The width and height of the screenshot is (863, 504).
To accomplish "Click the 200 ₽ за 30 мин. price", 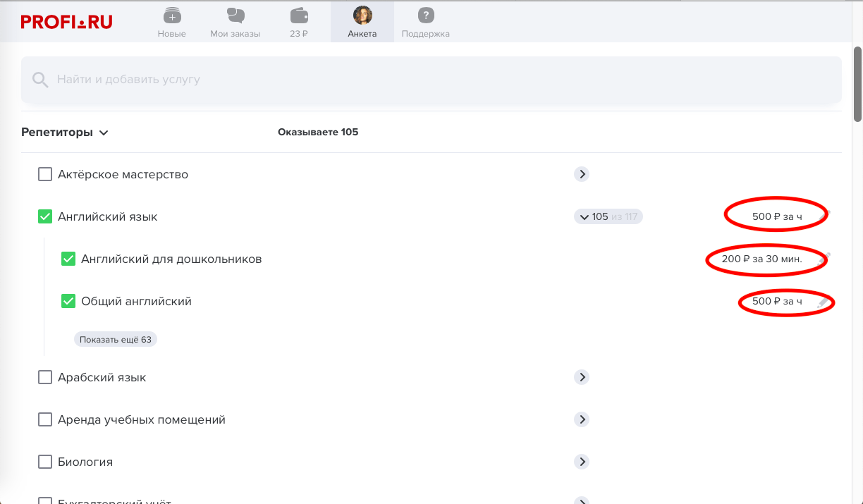I will [x=761, y=259].
